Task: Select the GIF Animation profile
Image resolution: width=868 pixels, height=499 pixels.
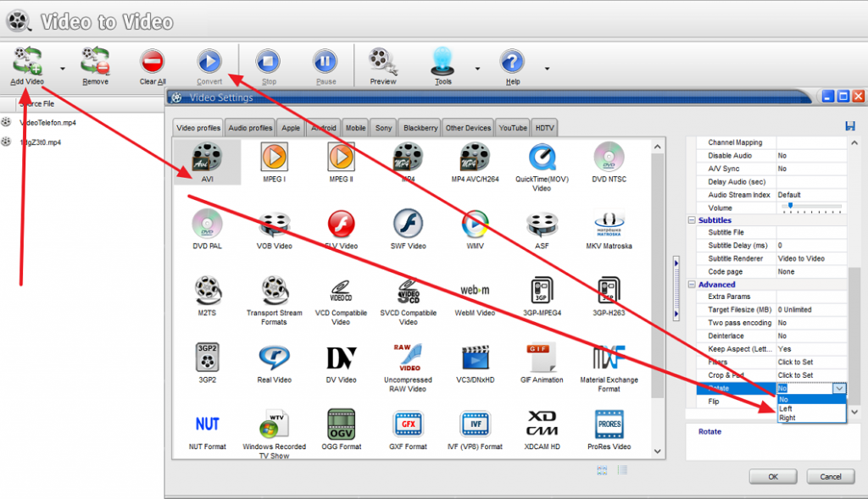Action: 542,363
